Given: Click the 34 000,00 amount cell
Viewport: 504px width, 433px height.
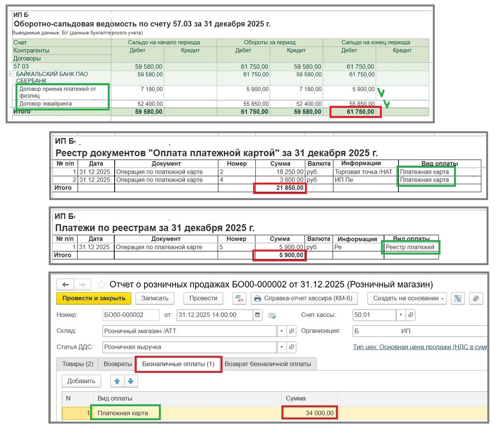Looking at the screenshot, I should (x=310, y=413).
